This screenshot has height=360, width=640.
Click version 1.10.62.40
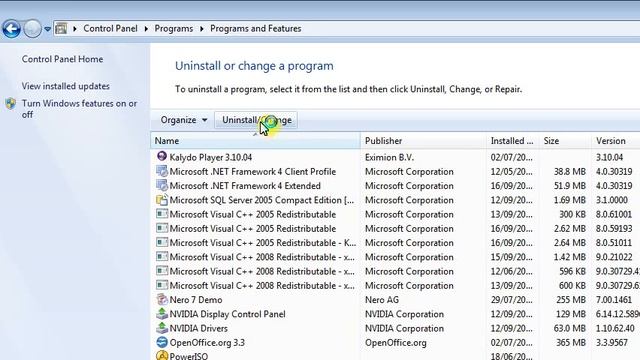[x=615, y=328]
